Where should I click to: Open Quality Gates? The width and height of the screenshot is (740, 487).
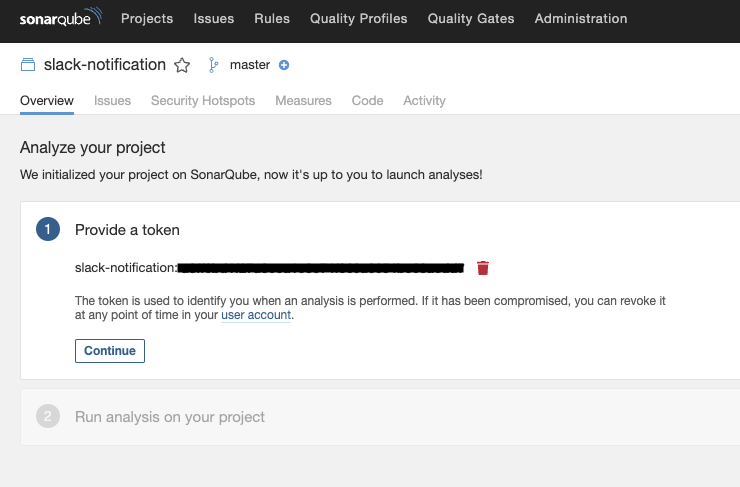click(471, 18)
